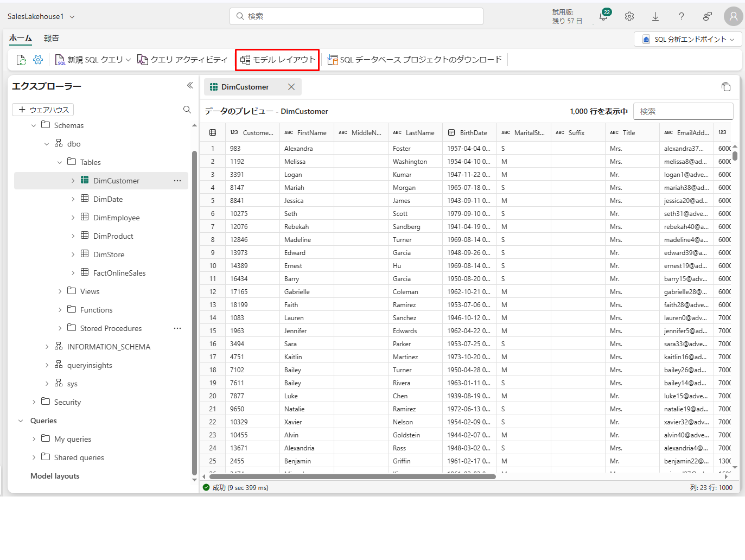Click the + ウェアハウス button
The width and height of the screenshot is (745, 560).
point(43,110)
